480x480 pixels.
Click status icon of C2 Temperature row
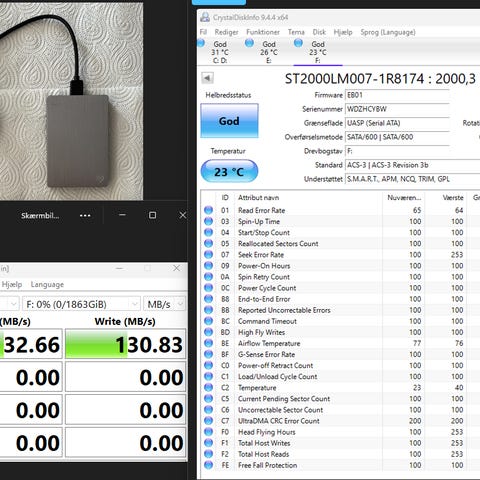pyautogui.click(x=209, y=387)
